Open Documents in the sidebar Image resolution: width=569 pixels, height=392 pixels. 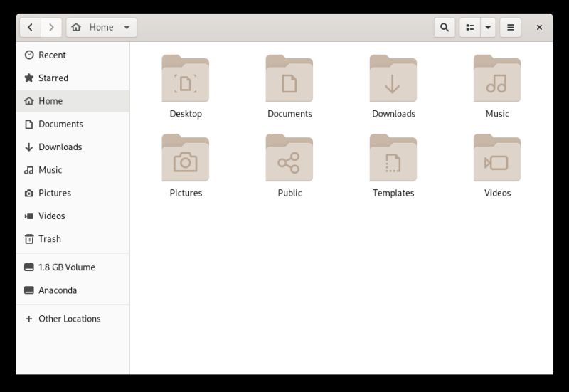pyautogui.click(x=73, y=124)
